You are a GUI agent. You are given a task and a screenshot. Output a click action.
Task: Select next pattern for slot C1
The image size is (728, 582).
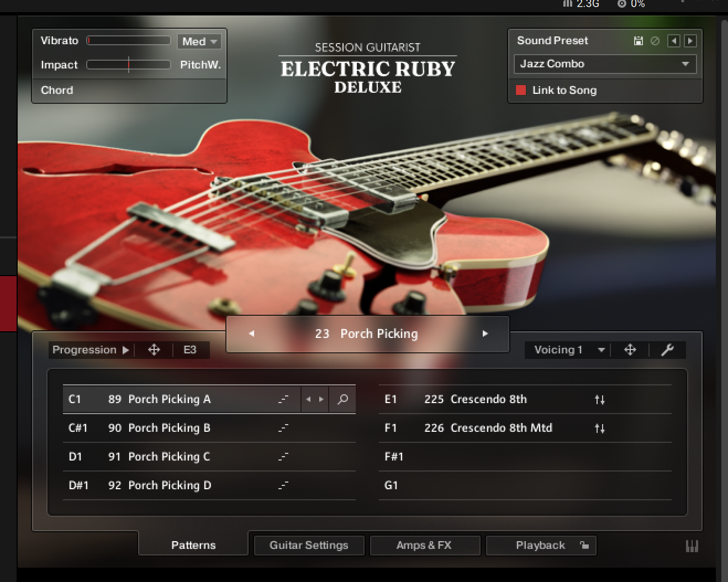pyautogui.click(x=321, y=399)
